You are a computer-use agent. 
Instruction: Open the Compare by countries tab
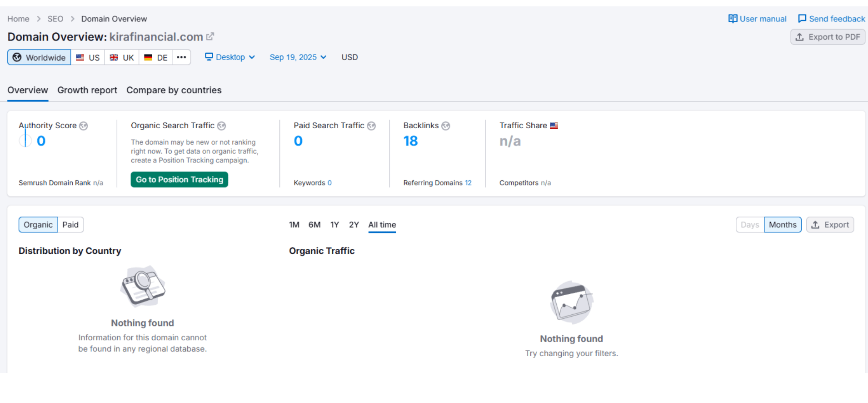174,90
